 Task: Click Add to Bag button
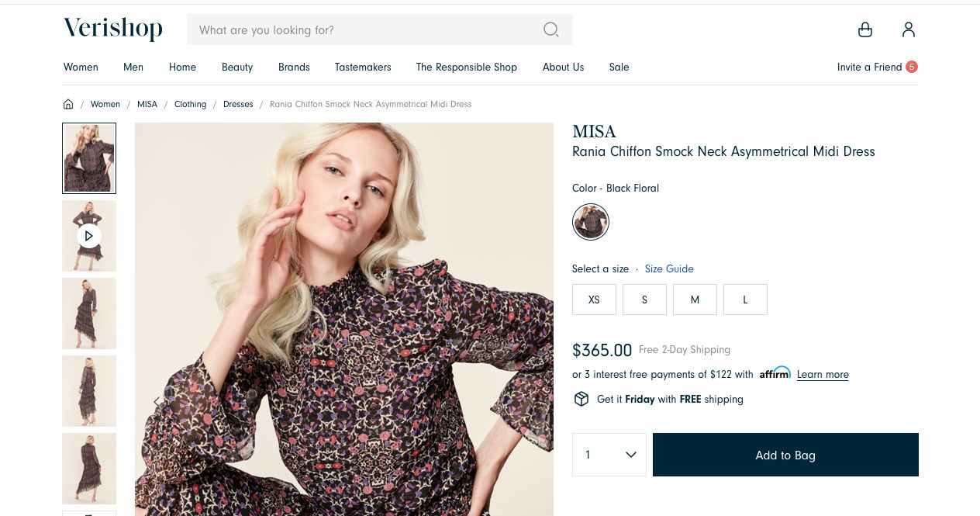pos(785,455)
